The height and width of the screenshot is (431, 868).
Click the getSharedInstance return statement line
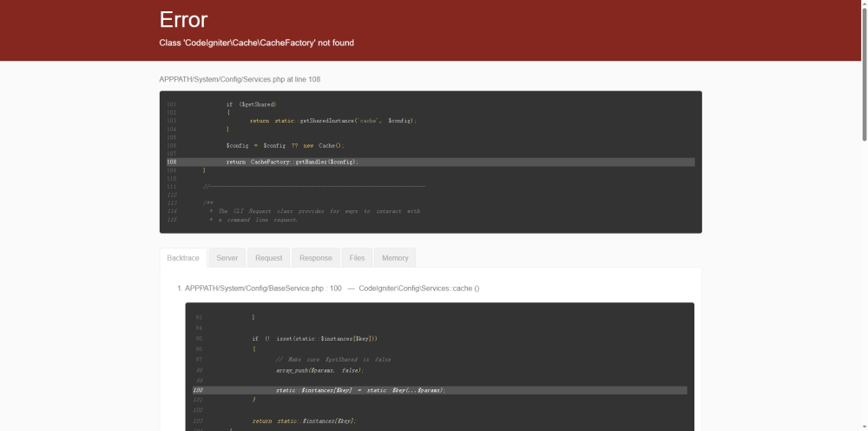coord(332,121)
